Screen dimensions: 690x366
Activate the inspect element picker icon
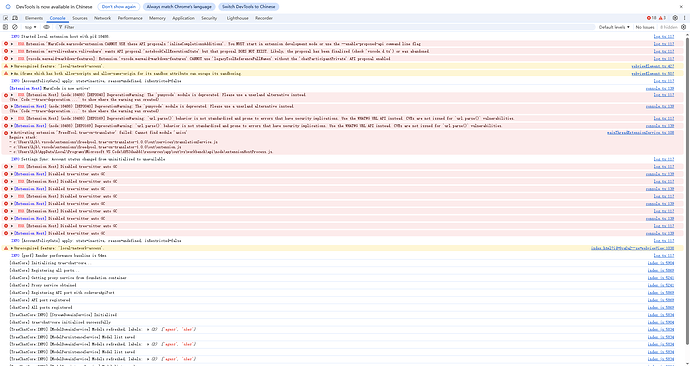click(x=6, y=18)
